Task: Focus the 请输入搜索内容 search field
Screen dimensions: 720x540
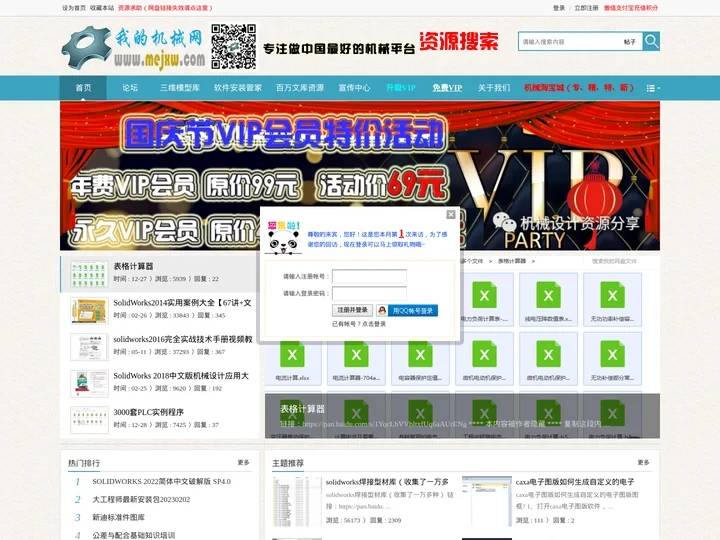Action: pyautogui.click(x=569, y=42)
